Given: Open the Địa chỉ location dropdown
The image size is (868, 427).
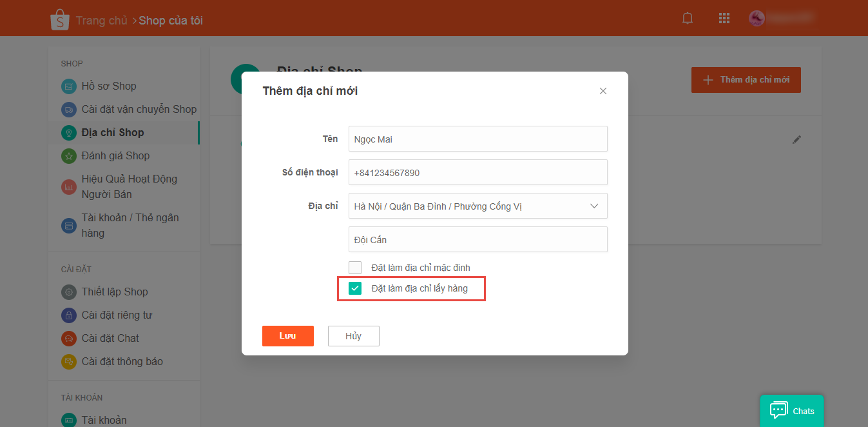Looking at the screenshot, I should point(477,206).
